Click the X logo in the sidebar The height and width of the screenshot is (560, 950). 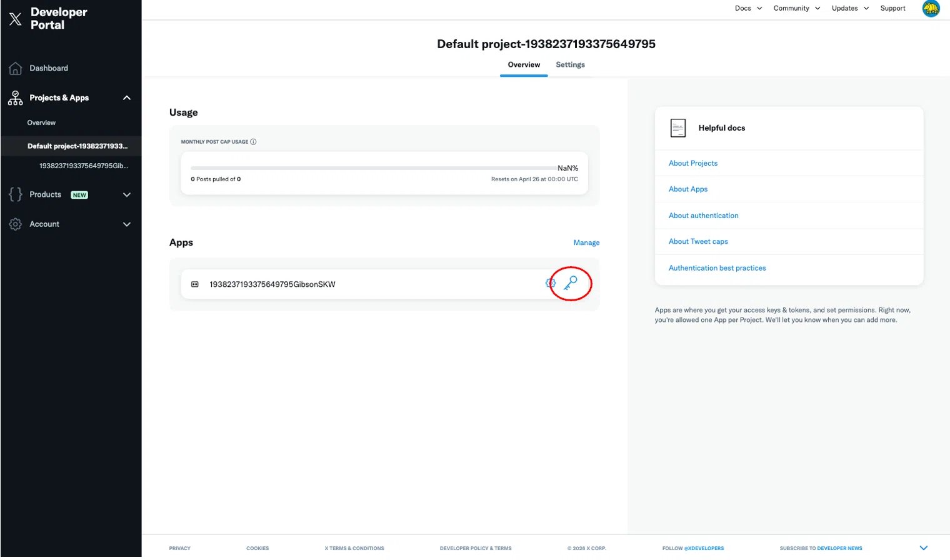click(x=16, y=19)
